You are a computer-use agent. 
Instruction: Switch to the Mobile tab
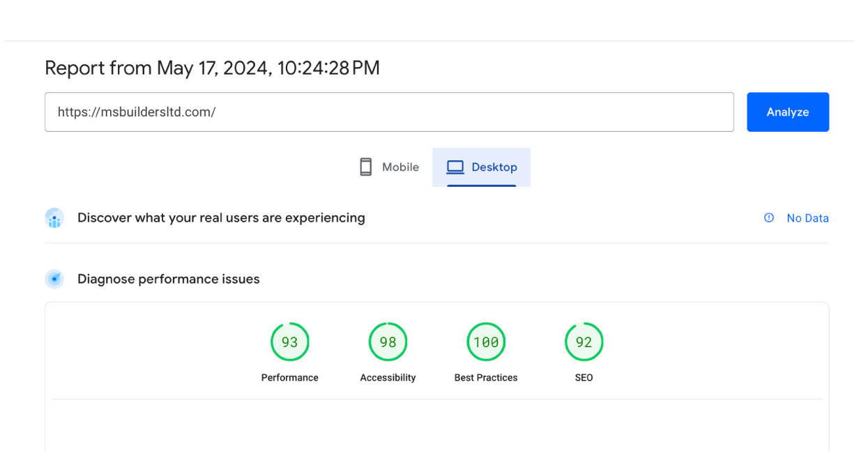(389, 167)
